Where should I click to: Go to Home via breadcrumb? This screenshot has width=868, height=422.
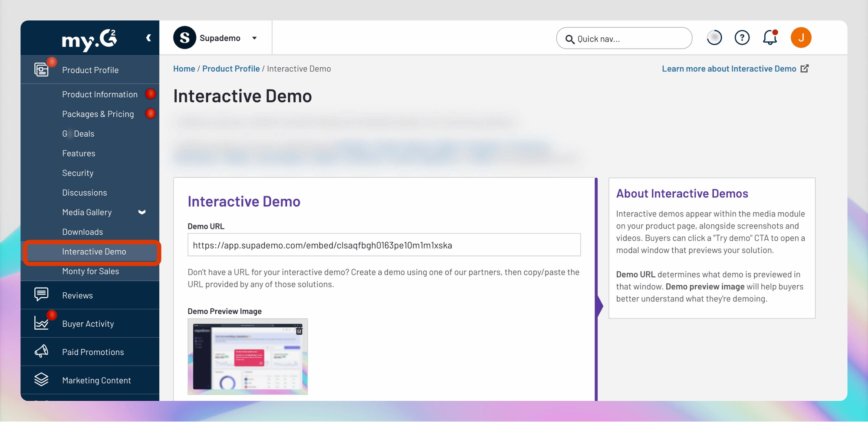tap(184, 69)
